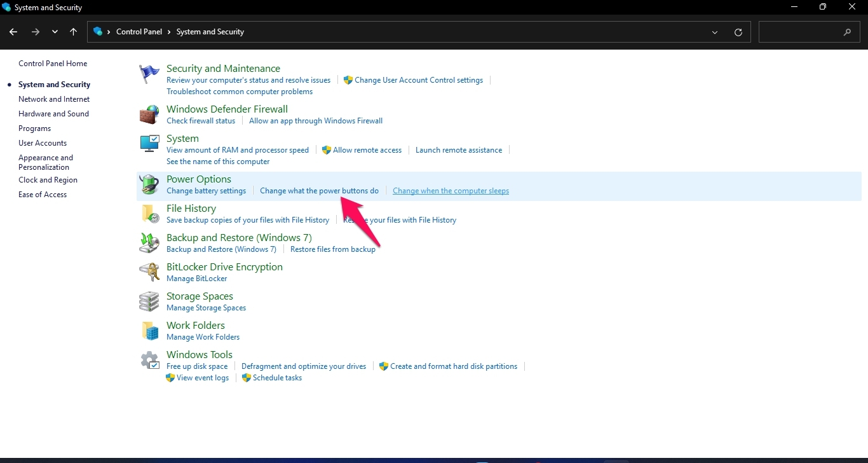Open Clock and Region category
This screenshot has height=463, width=868.
pos(48,180)
